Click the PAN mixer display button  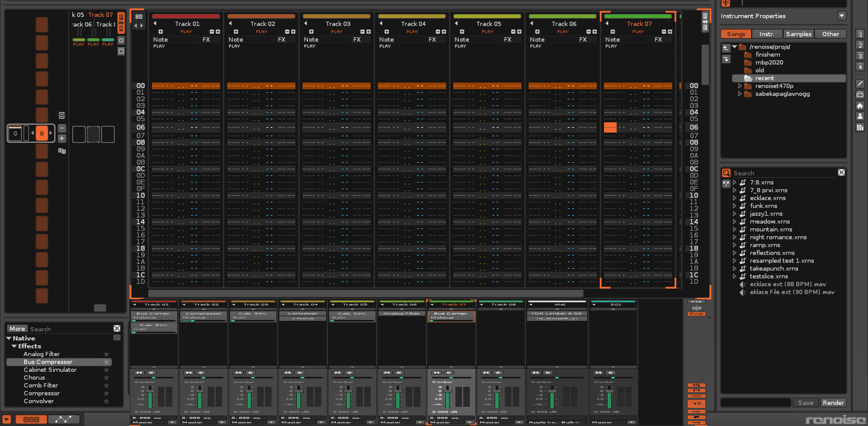coord(696,396)
